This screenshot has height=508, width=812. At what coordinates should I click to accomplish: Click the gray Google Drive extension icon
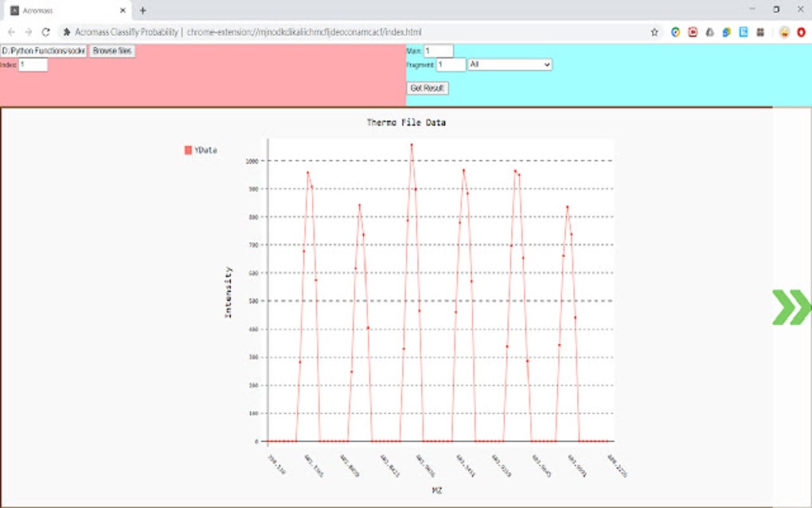[709, 33]
